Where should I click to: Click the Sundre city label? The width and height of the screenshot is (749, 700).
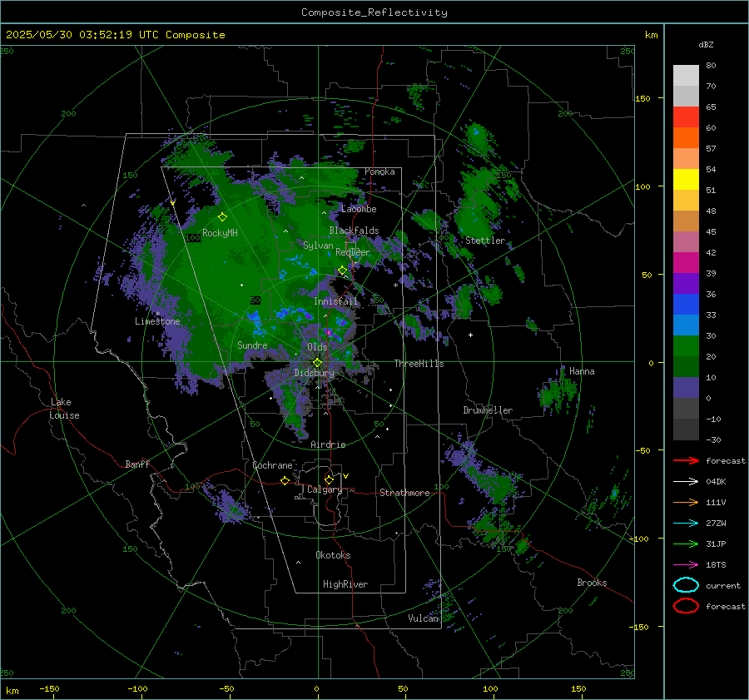[252, 345]
